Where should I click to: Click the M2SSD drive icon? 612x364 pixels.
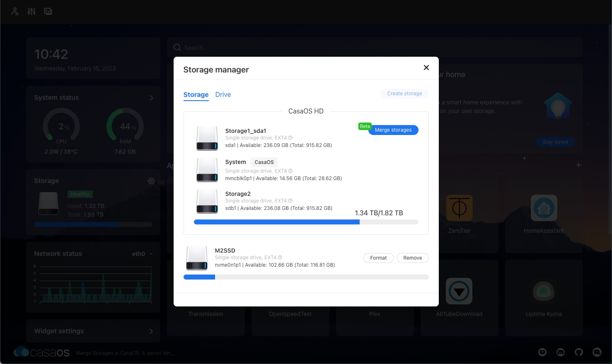(197, 258)
